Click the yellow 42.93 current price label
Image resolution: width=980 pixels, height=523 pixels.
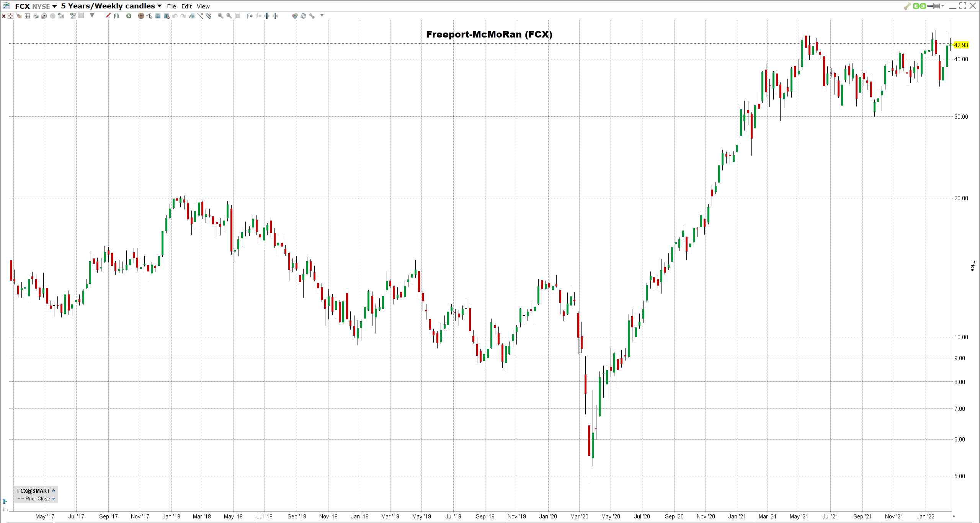click(961, 45)
